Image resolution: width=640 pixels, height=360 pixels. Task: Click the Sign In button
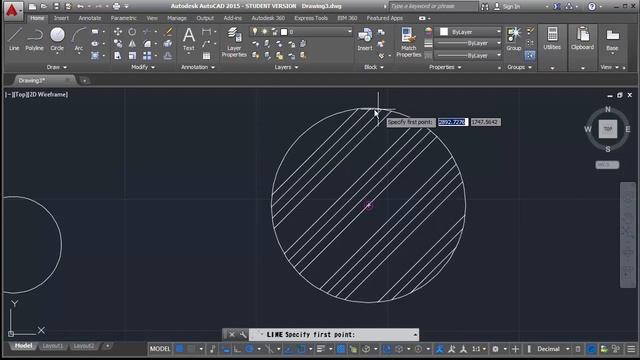[507, 6]
